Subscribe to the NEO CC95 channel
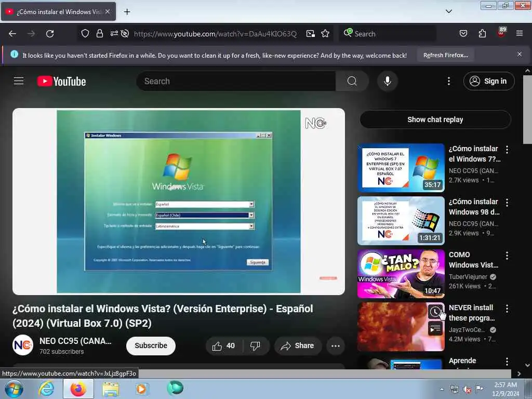This screenshot has height=399, width=532. pyautogui.click(x=151, y=345)
